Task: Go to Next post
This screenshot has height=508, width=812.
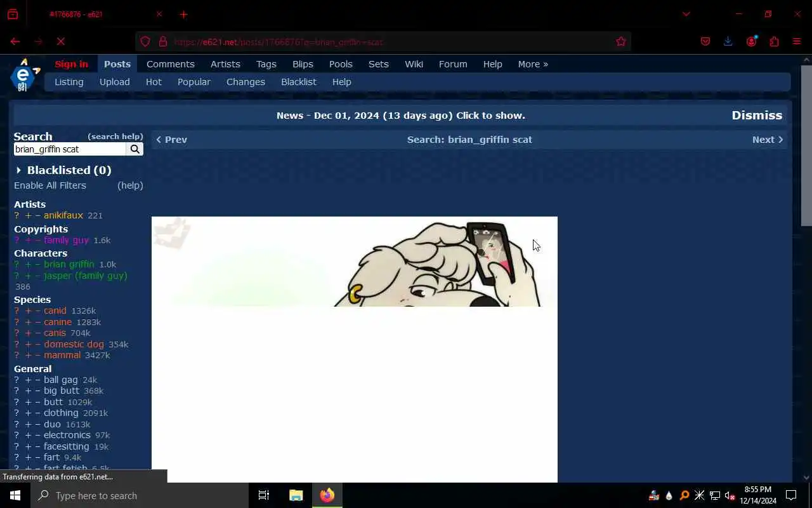Action: tap(768, 140)
